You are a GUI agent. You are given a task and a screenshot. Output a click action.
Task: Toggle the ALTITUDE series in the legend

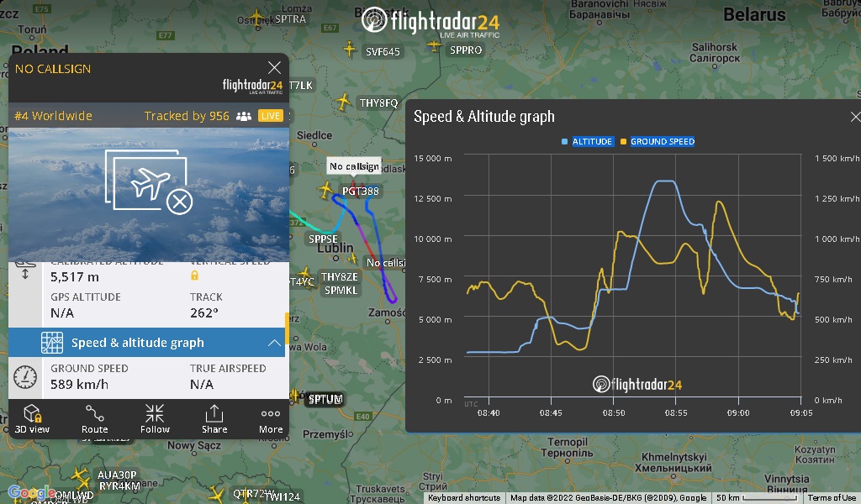pyautogui.click(x=592, y=141)
